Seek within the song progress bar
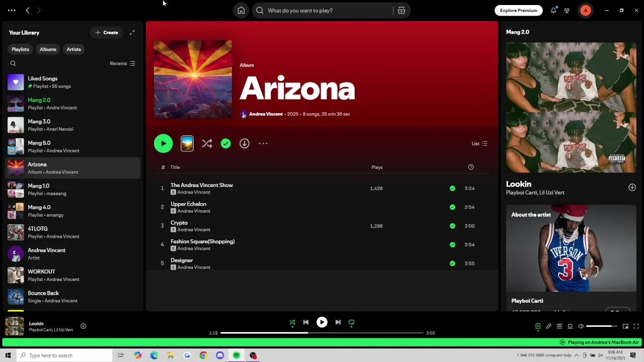 point(322,333)
